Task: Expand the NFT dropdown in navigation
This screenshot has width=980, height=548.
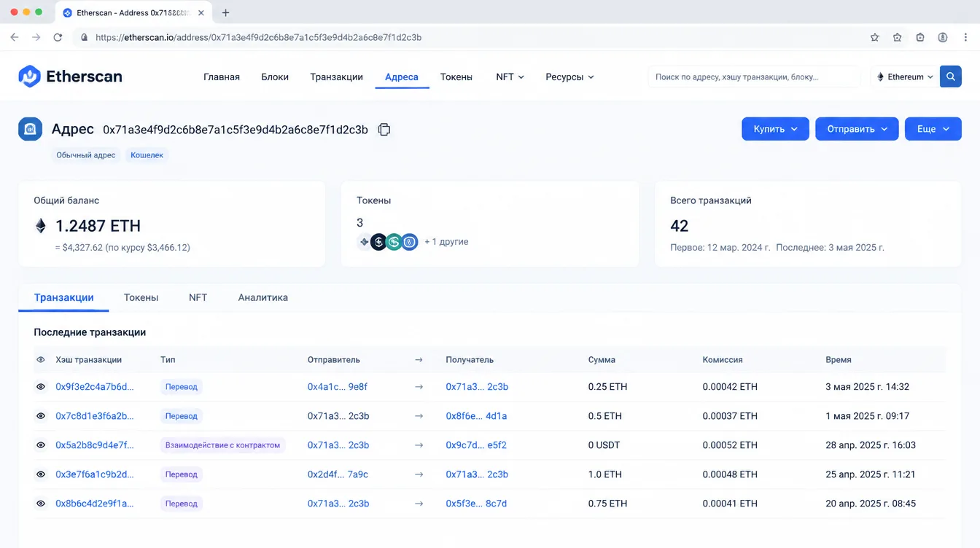Action: [x=510, y=77]
